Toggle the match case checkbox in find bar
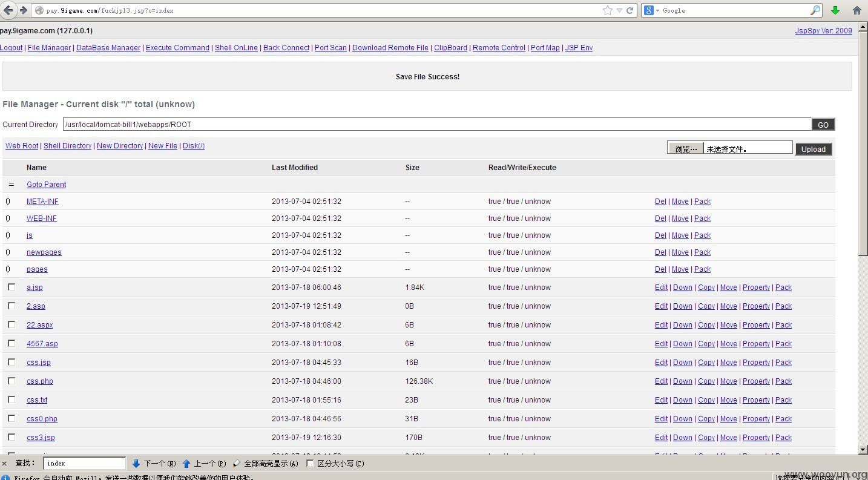Viewport: 868px width, 480px height. click(x=310, y=464)
